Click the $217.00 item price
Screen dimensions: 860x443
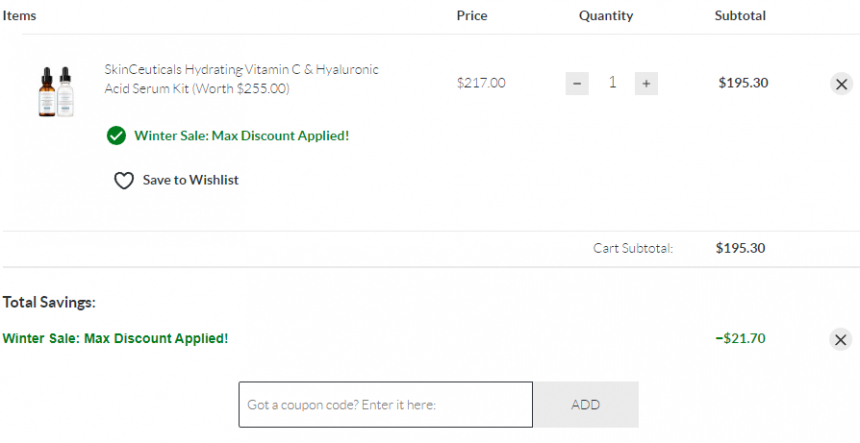[x=481, y=83]
